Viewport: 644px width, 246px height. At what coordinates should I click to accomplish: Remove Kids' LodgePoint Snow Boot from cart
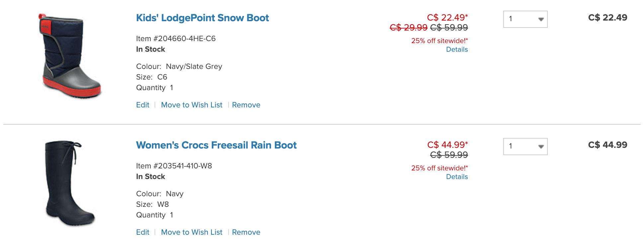pyautogui.click(x=246, y=105)
